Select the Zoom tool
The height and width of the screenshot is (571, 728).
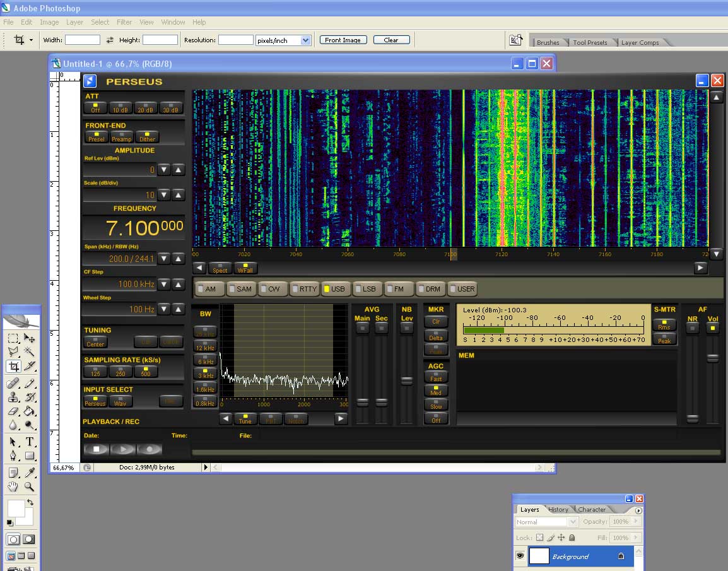tap(29, 486)
